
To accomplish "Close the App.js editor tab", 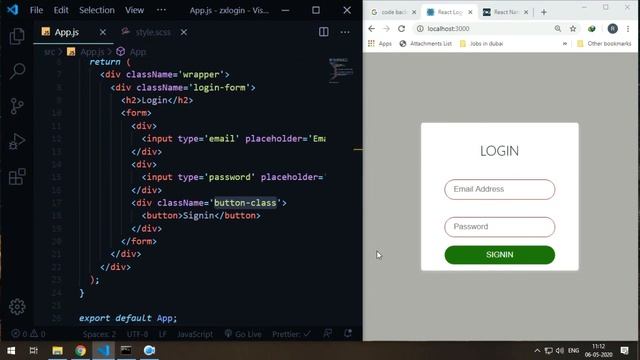I will tap(103, 32).
